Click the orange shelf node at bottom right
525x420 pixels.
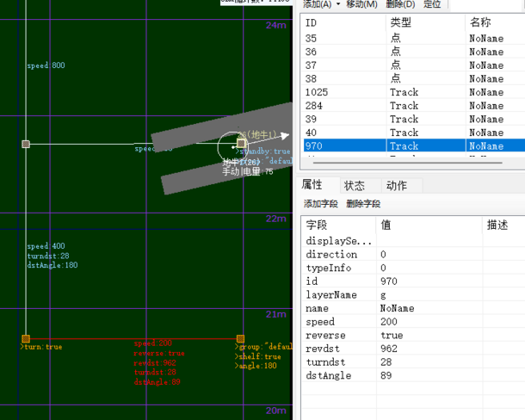240,338
